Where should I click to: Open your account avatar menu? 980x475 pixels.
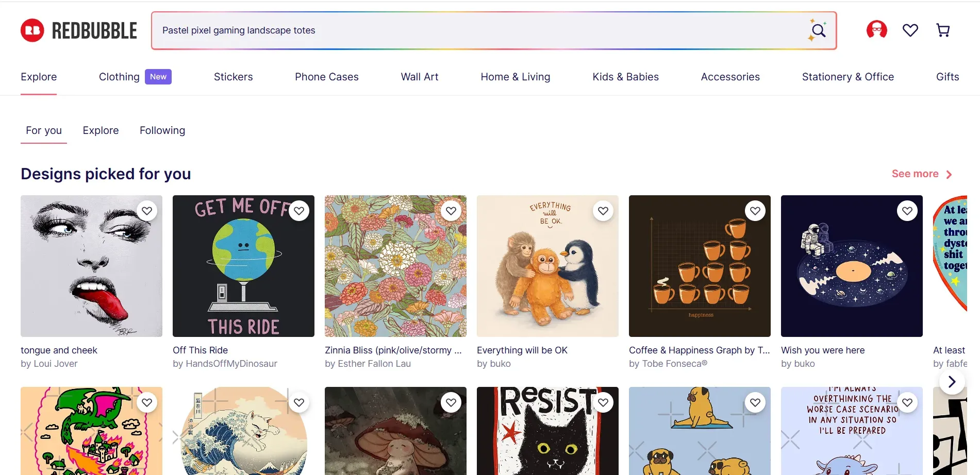click(876, 30)
